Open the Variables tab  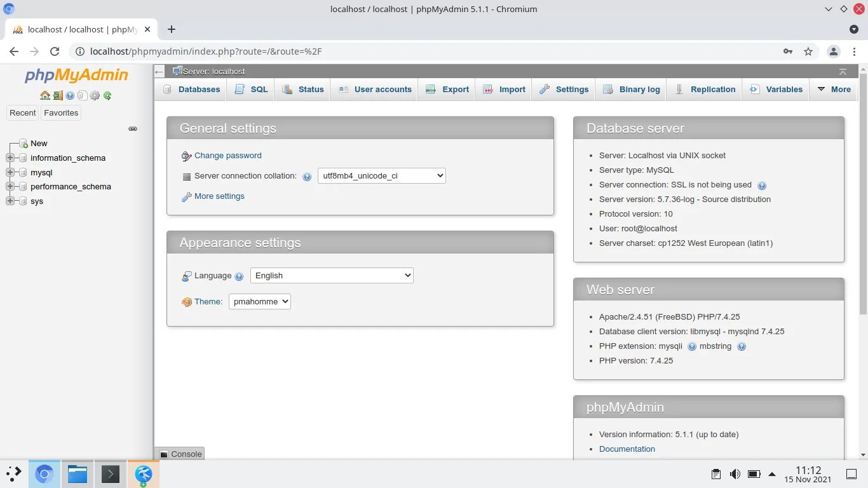tap(776, 90)
